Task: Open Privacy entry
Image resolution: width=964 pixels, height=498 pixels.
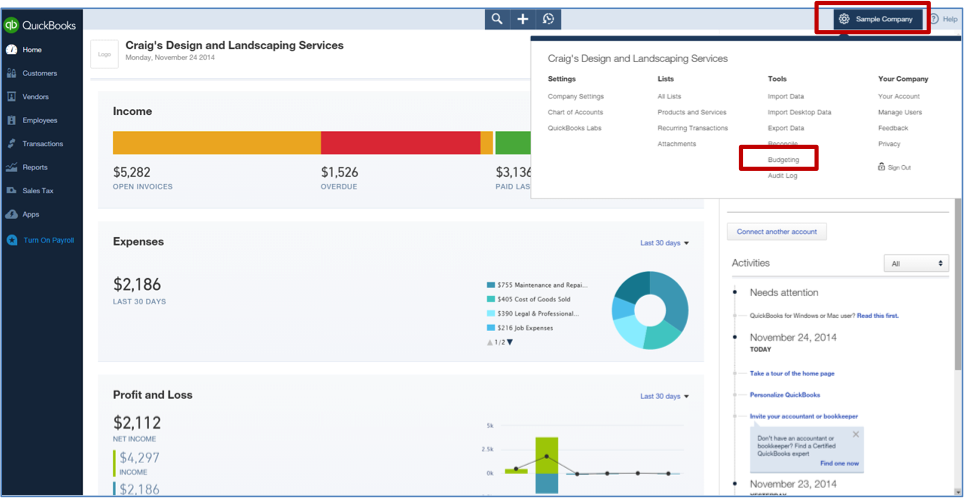Action: tap(889, 144)
